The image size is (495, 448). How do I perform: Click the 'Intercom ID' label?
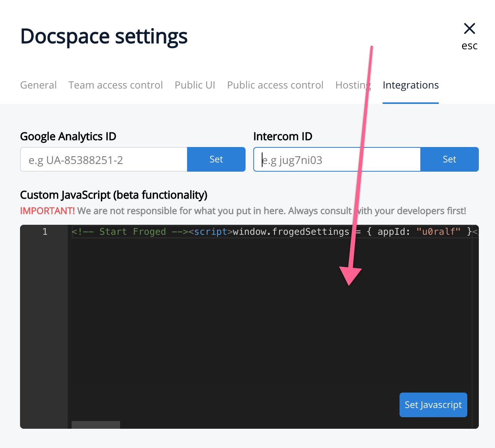(x=283, y=137)
